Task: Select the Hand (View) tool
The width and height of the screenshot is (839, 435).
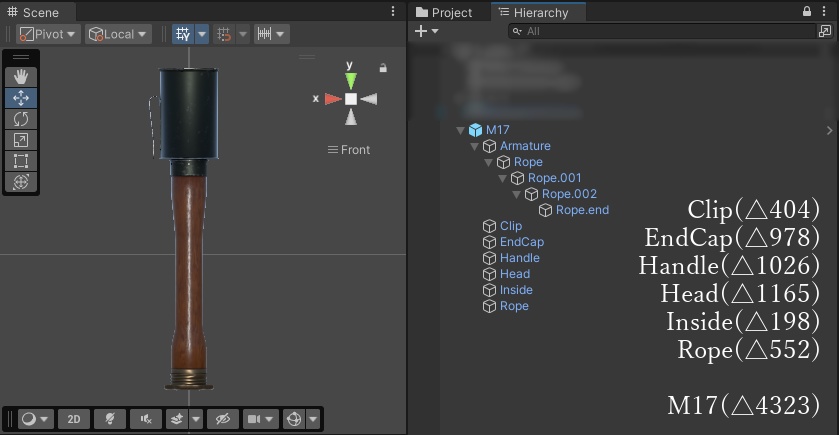Action: pos(21,77)
